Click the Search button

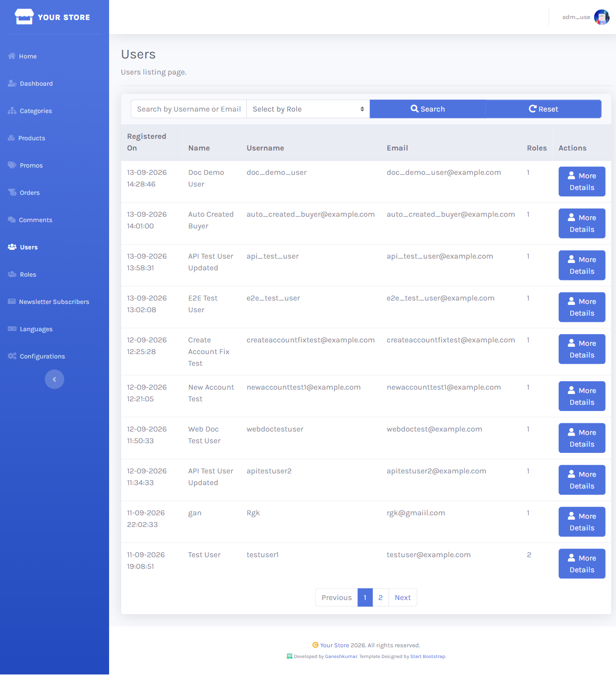[x=428, y=109]
